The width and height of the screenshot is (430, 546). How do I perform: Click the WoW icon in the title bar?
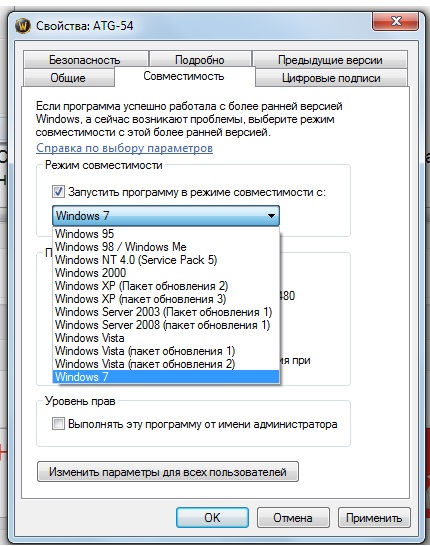click(x=23, y=26)
